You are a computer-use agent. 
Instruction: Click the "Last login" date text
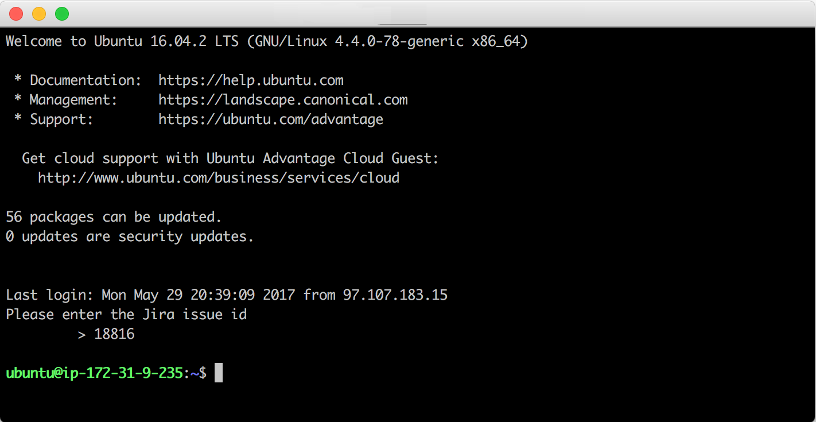click(198, 295)
